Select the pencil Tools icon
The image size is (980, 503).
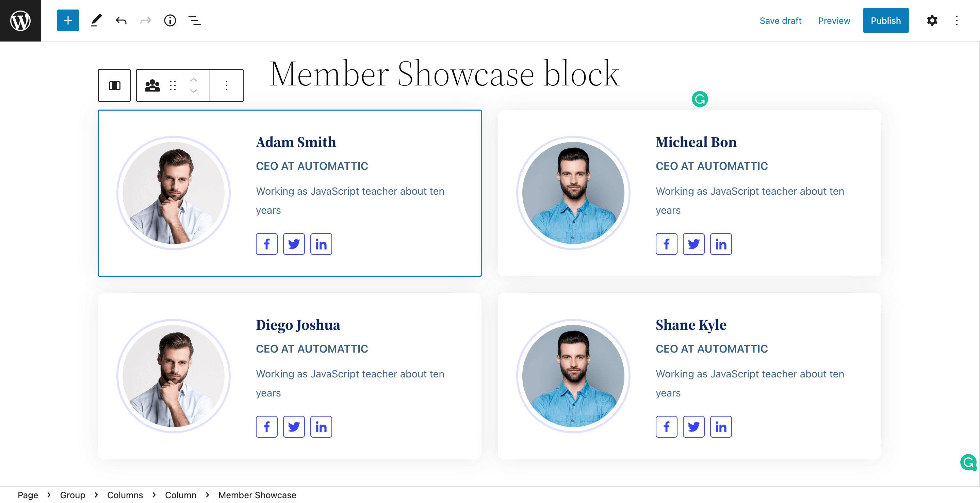pyautogui.click(x=96, y=20)
